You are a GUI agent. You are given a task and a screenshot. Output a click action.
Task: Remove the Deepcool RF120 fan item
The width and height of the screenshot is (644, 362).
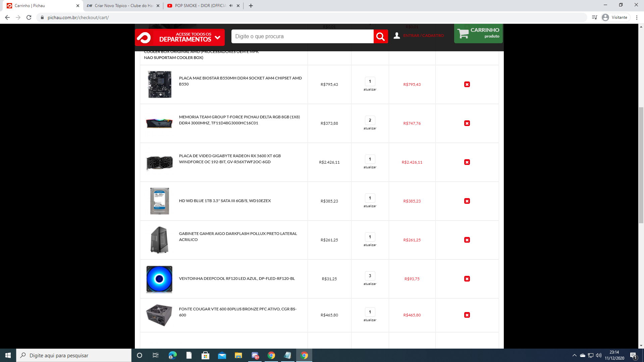(x=467, y=279)
